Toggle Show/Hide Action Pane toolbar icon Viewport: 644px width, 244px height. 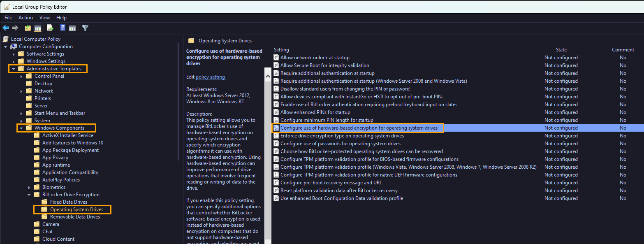[x=72, y=28]
